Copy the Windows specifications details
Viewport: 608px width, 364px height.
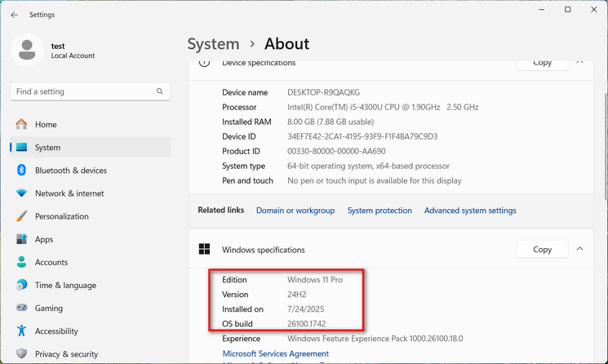click(x=542, y=249)
